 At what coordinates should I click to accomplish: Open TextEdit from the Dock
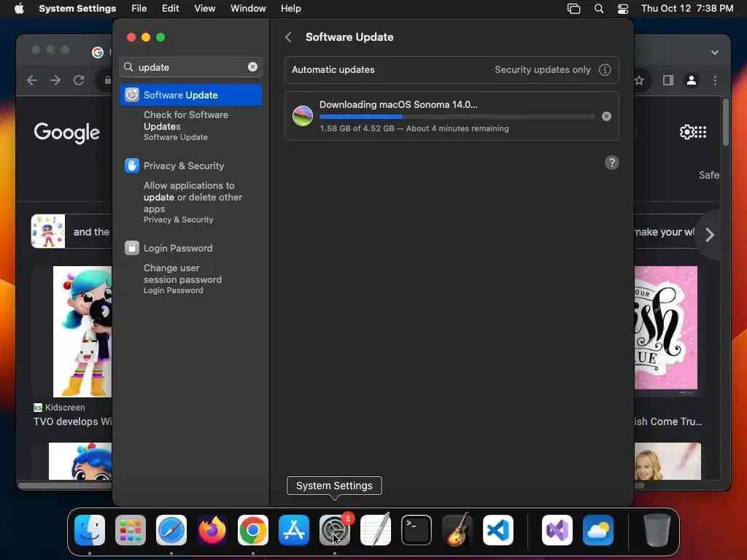click(376, 530)
